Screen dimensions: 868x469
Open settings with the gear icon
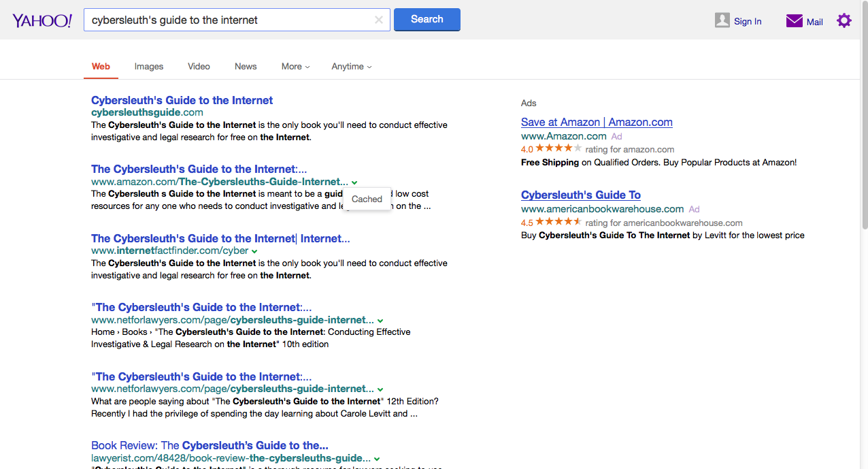[x=844, y=20]
